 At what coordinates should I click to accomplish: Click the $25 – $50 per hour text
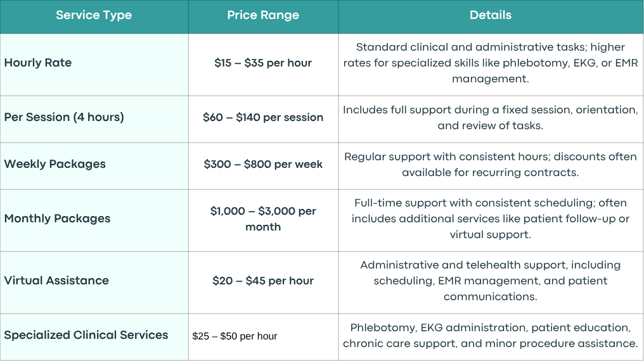pyautogui.click(x=235, y=336)
